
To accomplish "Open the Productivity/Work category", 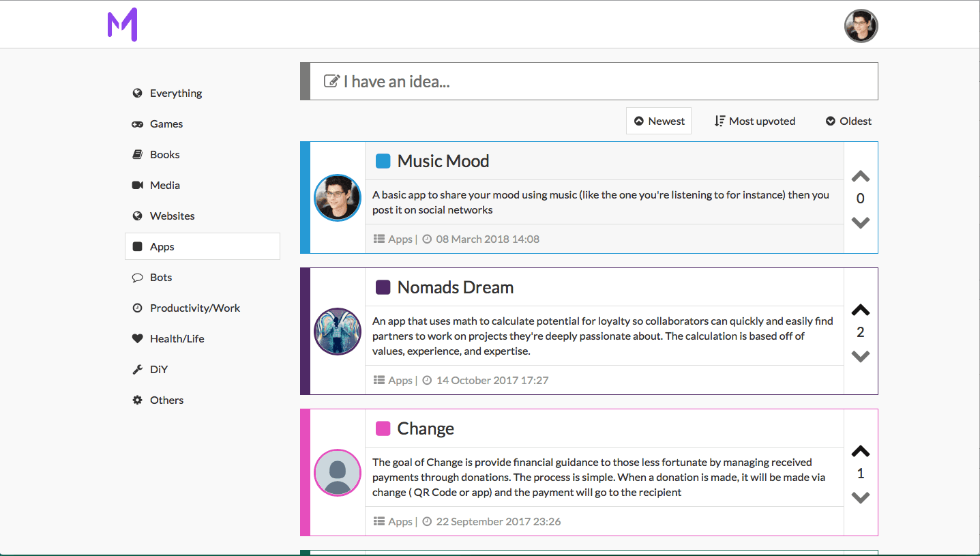I will (x=194, y=308).
